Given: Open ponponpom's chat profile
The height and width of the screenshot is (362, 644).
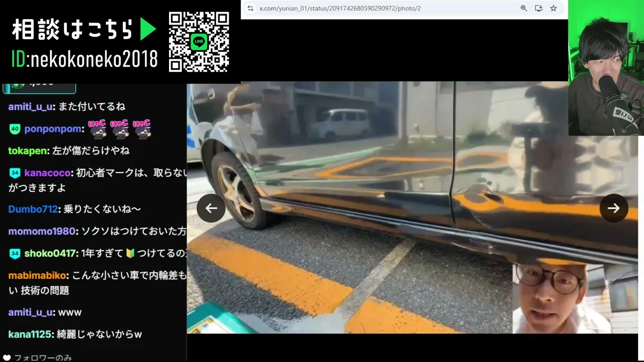Looking at the screenshot, I should tap(53, 129).
